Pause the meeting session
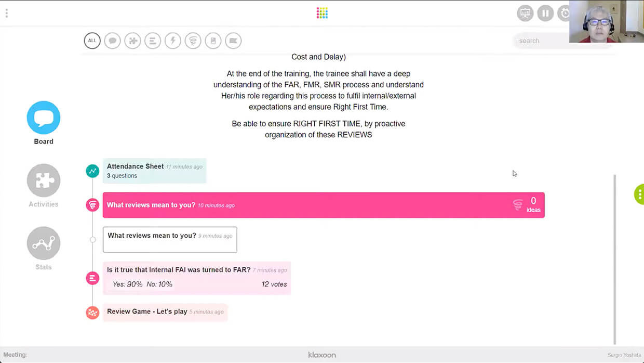Image resolution: width=644 pixels, height=363 pixels. tap(545, 13)
